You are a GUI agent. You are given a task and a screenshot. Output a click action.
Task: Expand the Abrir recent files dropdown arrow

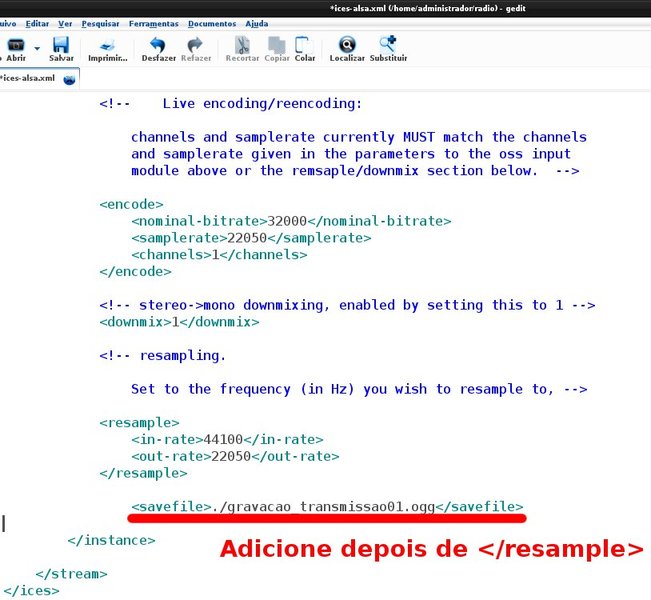click(x=38, y=47)
